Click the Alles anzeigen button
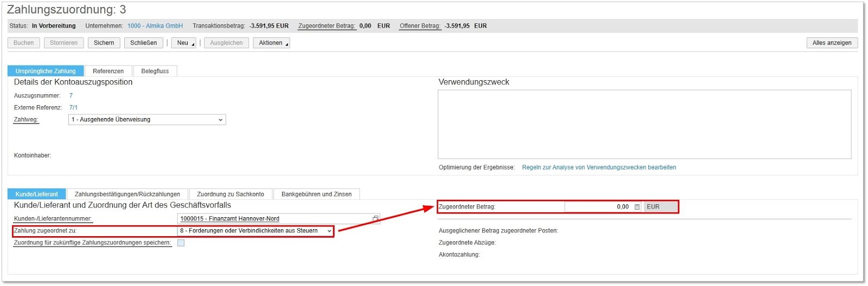This screenshot has height=286, width=868. pyautogui.click(x=832, y=43)
